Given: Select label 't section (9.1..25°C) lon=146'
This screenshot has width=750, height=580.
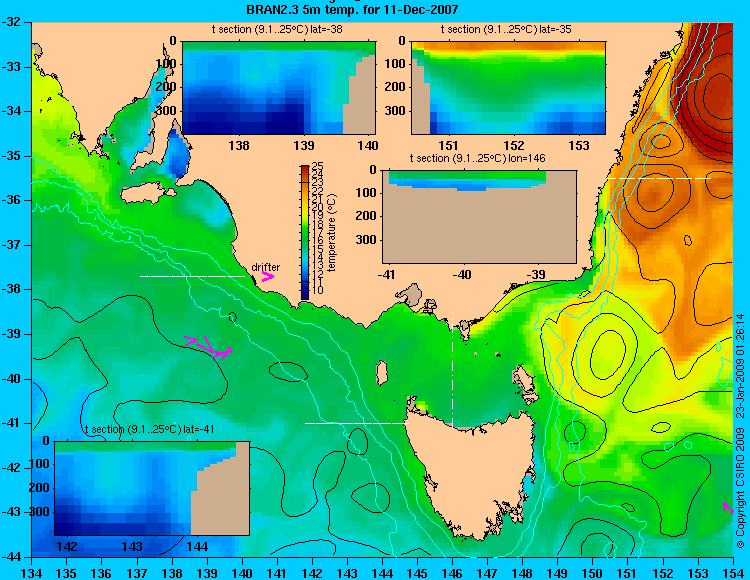Looking at the screenshot, I should pyautogui.click(x=477, y=158).
